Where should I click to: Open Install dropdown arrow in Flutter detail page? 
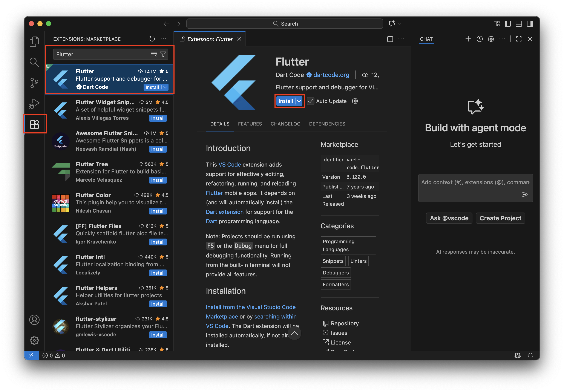(x=299, y=101)
